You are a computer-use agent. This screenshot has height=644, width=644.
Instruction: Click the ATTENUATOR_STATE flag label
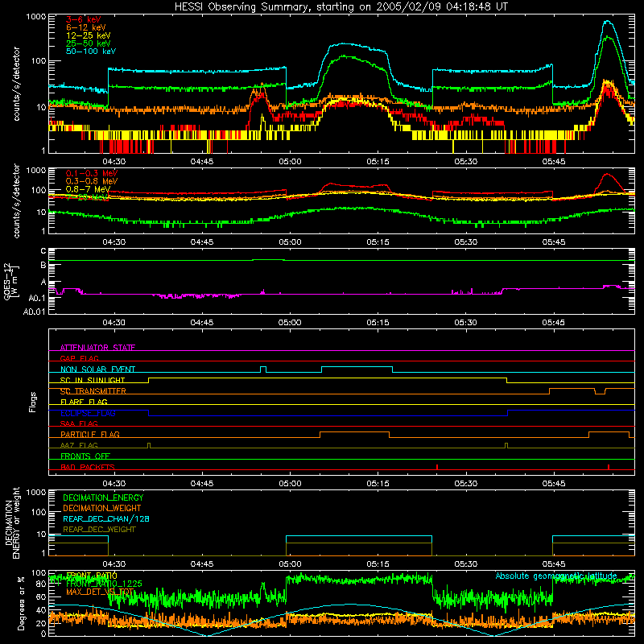[97, 348]
